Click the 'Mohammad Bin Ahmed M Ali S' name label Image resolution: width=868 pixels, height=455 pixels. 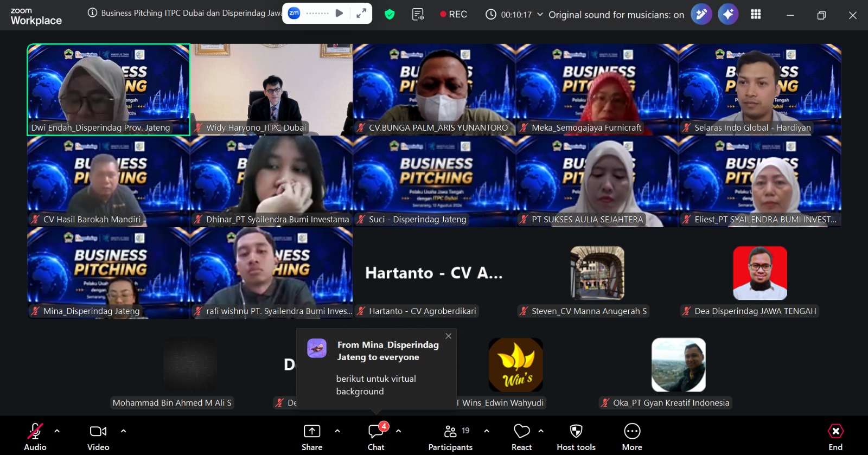[172, 403]
